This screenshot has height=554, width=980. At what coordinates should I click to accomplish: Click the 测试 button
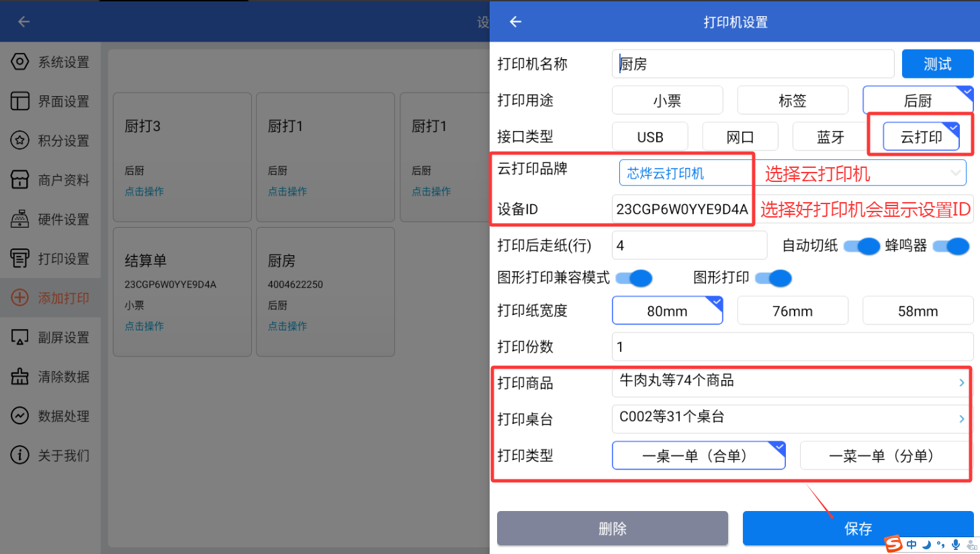tap(938, 64)
